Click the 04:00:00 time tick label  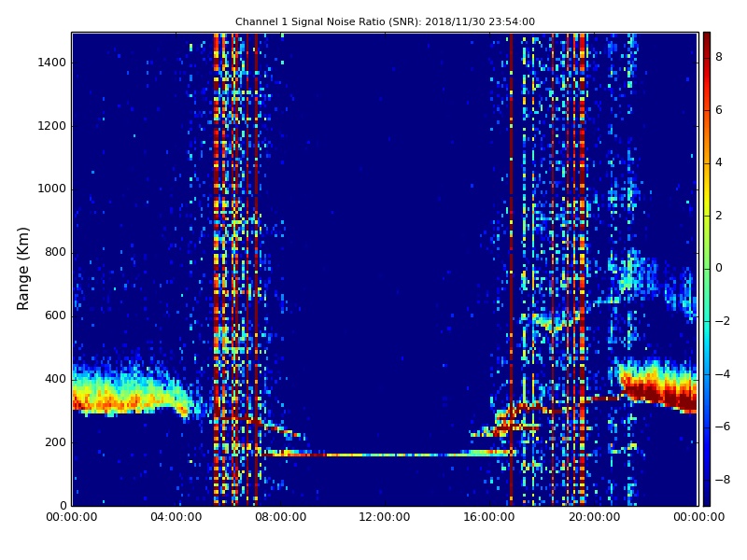pos(176,517)
